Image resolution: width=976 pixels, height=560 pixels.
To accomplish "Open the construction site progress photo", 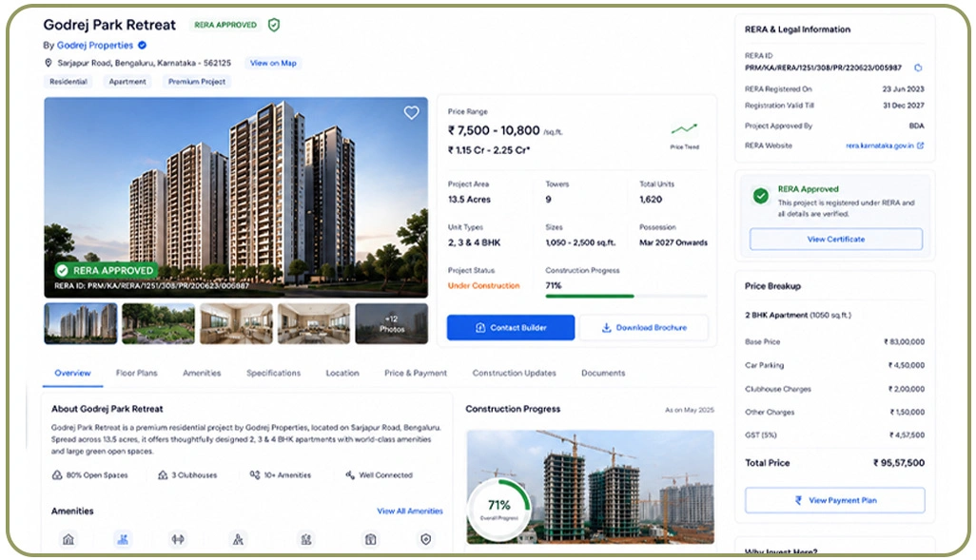I will coord(590,487).
